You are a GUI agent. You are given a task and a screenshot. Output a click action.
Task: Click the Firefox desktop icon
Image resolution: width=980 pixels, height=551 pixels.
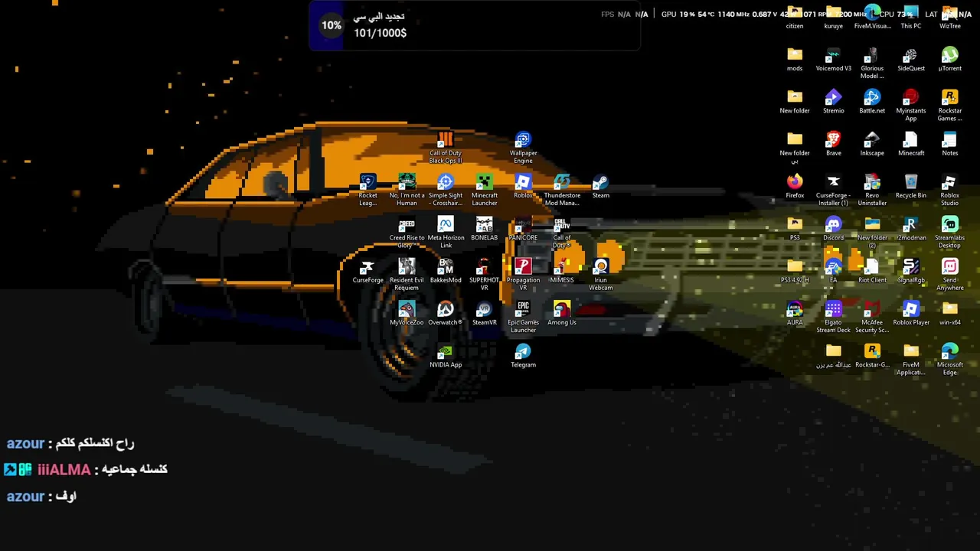[795, 186]
